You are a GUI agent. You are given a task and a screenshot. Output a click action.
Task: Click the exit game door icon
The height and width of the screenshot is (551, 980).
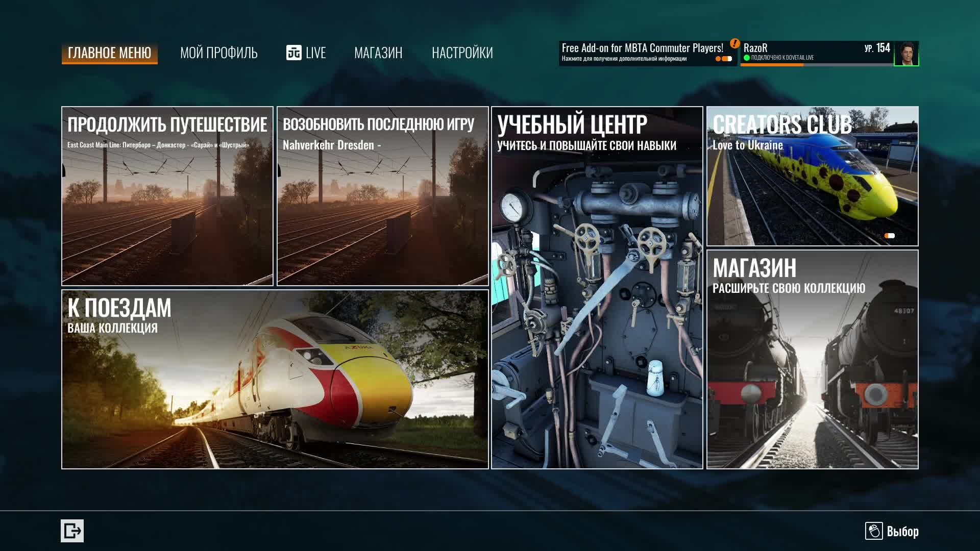click(x=72, y=531)
